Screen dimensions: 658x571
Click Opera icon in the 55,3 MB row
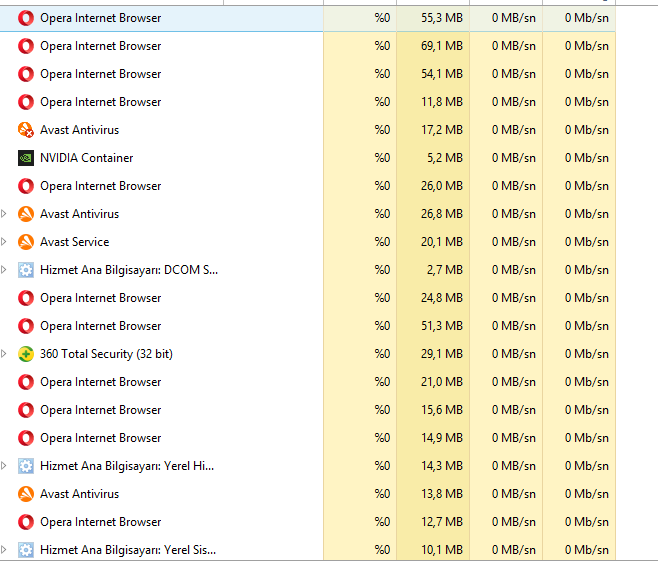pyautogui.click(x=26, y=18)
